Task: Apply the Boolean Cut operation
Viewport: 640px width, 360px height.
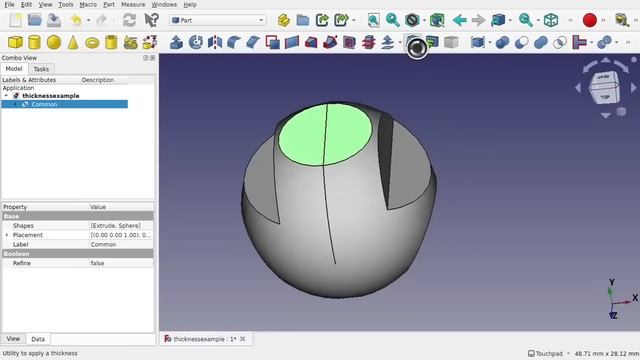Action: [522, 42]
